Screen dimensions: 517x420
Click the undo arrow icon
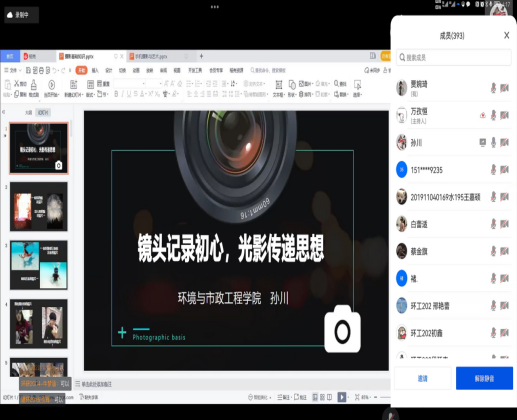55,70
